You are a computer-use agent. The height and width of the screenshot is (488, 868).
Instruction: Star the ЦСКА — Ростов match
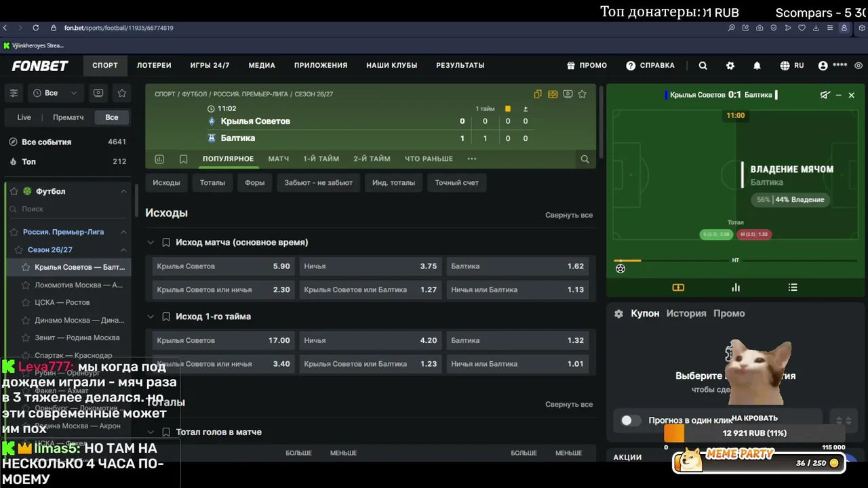point(26,302)
